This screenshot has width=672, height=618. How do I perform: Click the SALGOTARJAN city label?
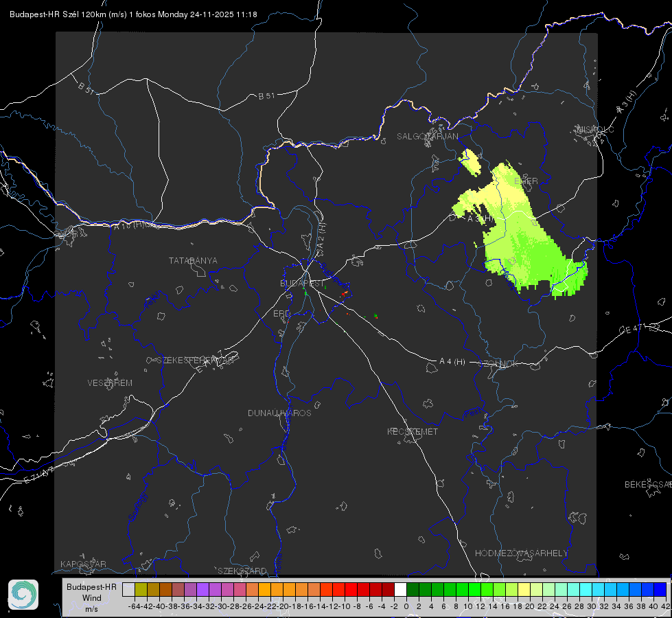coord(427,137)
